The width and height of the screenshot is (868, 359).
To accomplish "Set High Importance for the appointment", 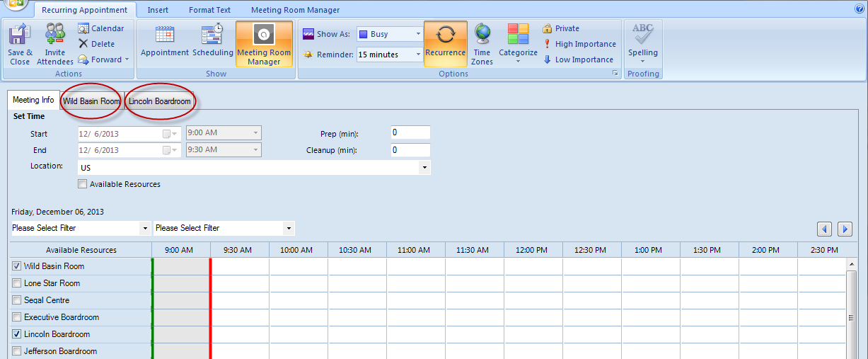I will 579,44.
